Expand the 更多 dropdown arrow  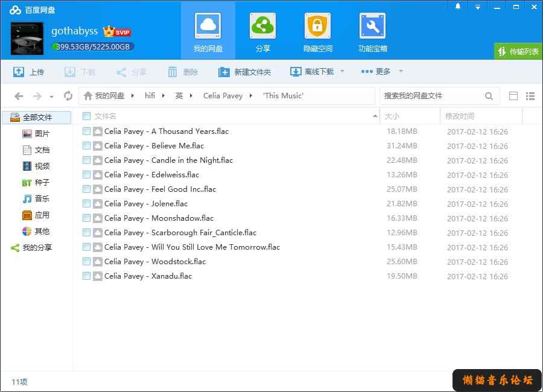(401, 71)
